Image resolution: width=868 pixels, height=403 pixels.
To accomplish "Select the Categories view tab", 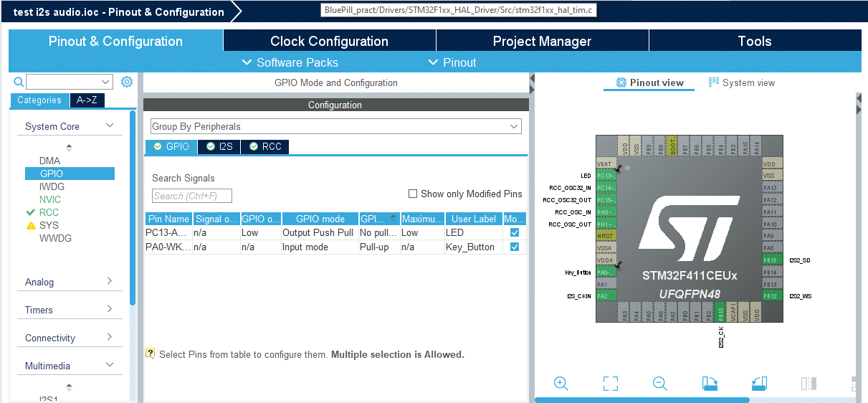I will 39,100.
